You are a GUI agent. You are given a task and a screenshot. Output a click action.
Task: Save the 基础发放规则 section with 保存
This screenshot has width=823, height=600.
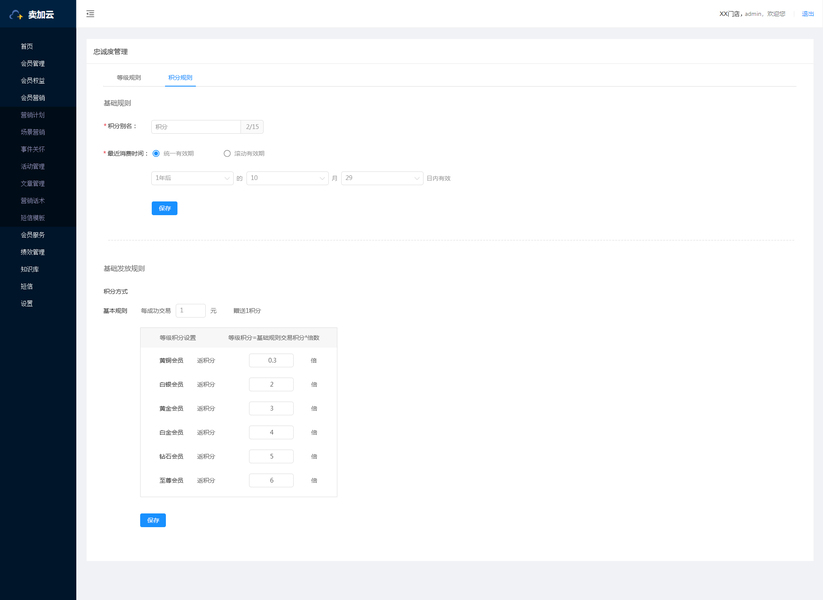(153, 520)
